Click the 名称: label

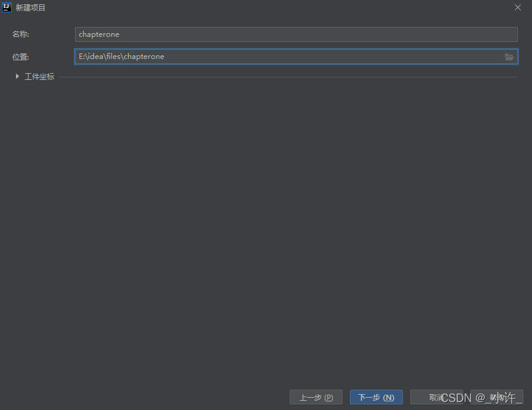coord(21,34)
